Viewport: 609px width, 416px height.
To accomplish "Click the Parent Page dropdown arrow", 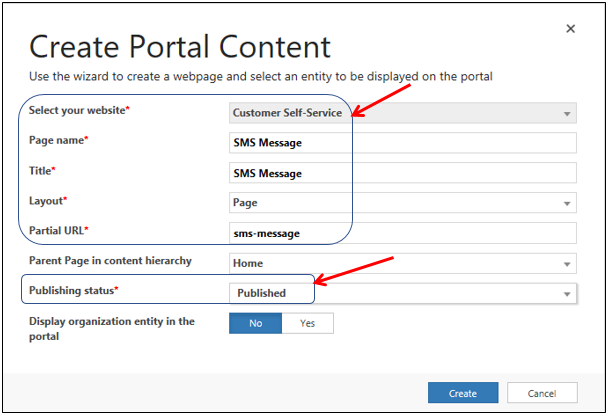I will 567,264.
